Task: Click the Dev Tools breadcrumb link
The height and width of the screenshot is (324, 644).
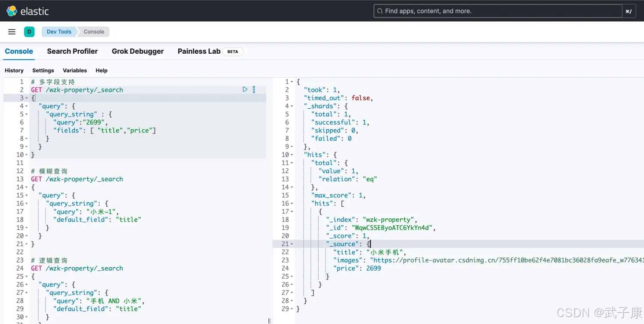Action: point(59,32)
